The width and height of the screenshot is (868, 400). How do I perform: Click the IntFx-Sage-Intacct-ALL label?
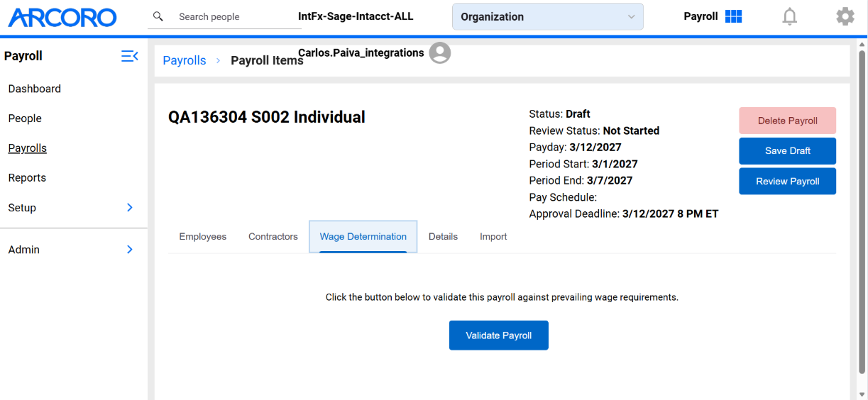[x=356, y=16]
